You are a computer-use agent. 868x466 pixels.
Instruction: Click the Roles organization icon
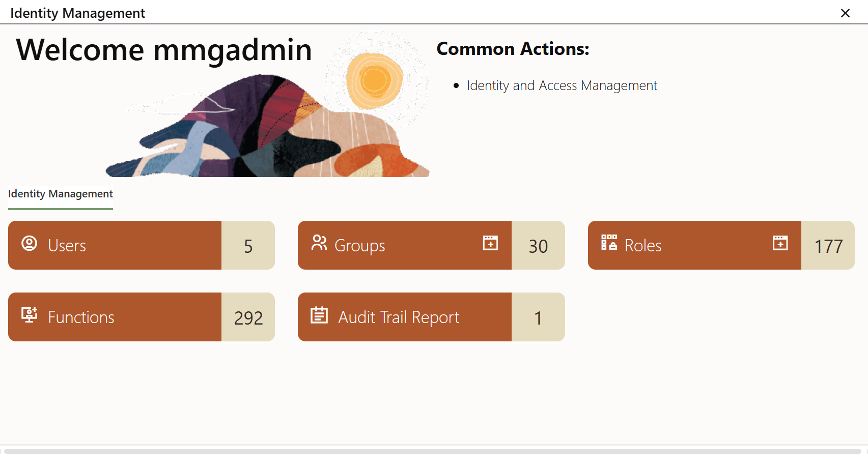pos(609,244)
